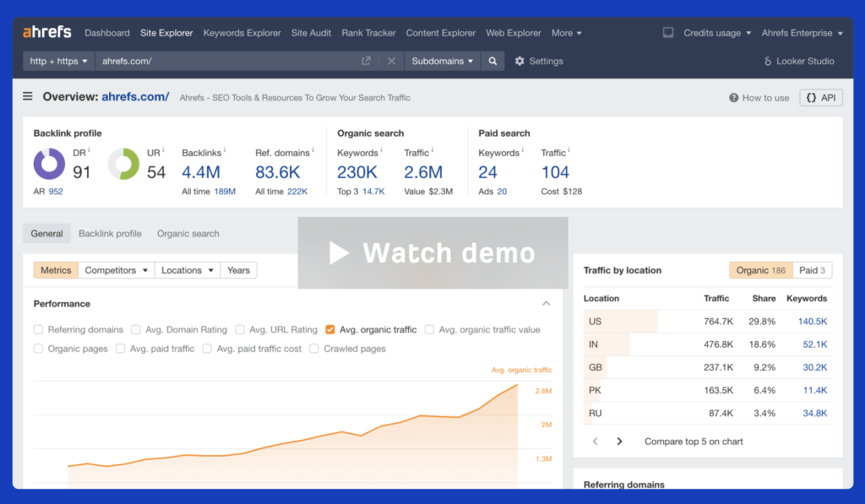865x504 pixels.
Task: Open Dashboard in top navigation
Action: coord(107,33)
